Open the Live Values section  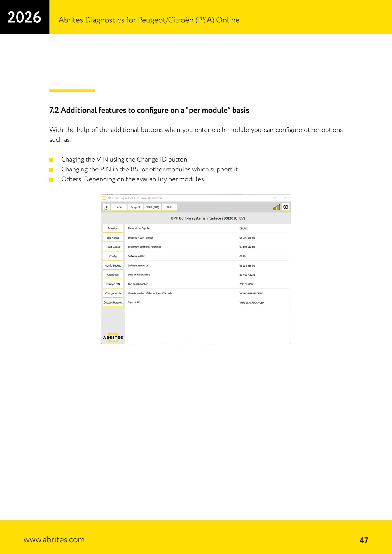(113, 238)
